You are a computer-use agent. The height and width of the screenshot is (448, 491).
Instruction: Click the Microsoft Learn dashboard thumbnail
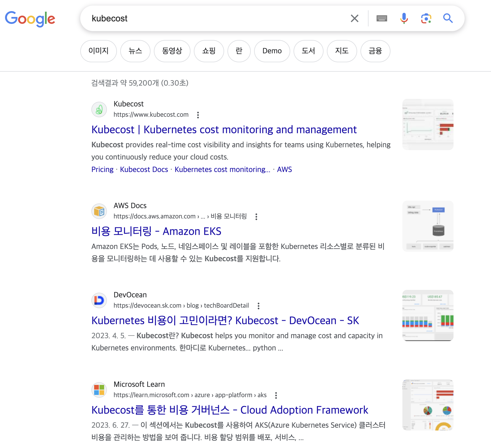coord(428,405)
